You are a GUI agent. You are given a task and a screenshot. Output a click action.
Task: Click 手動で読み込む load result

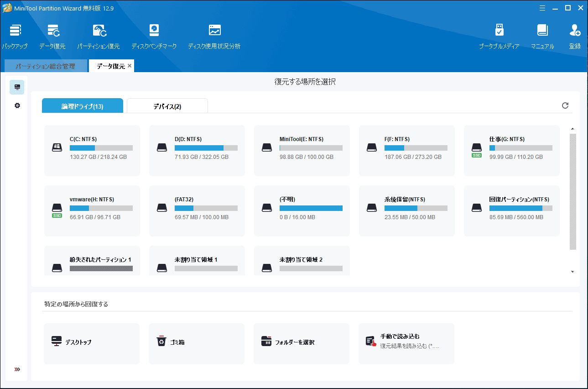click(x=406, y=344)
